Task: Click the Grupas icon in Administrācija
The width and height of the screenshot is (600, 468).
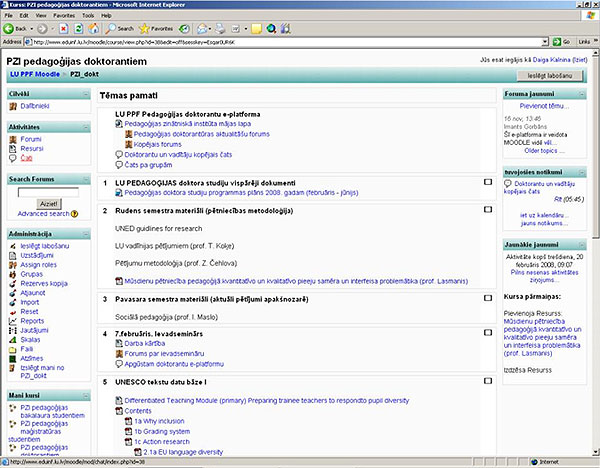Action: pos(13,274)
